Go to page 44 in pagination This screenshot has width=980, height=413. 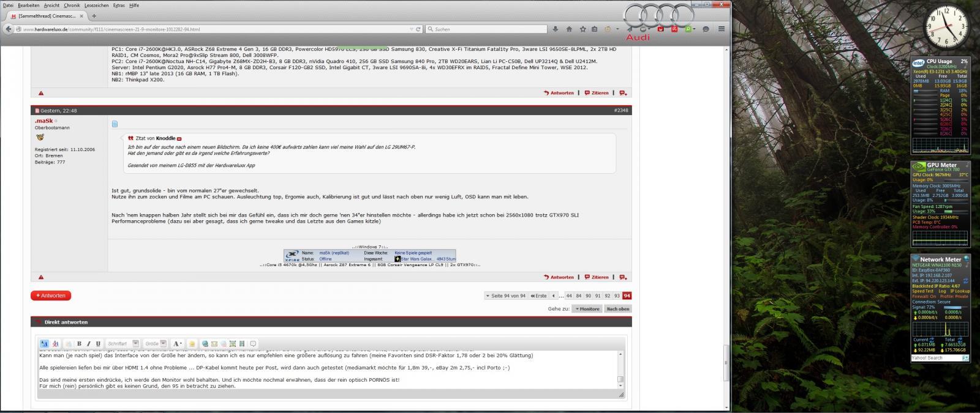569,296
